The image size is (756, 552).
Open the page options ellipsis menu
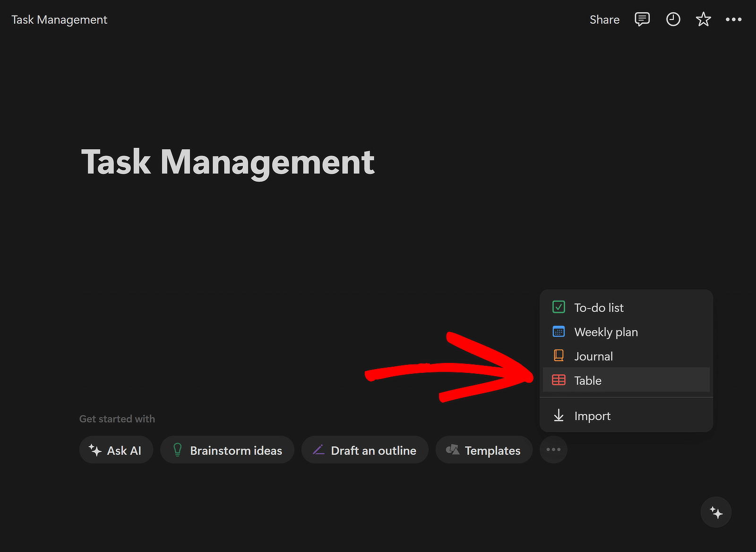point(734,19)
